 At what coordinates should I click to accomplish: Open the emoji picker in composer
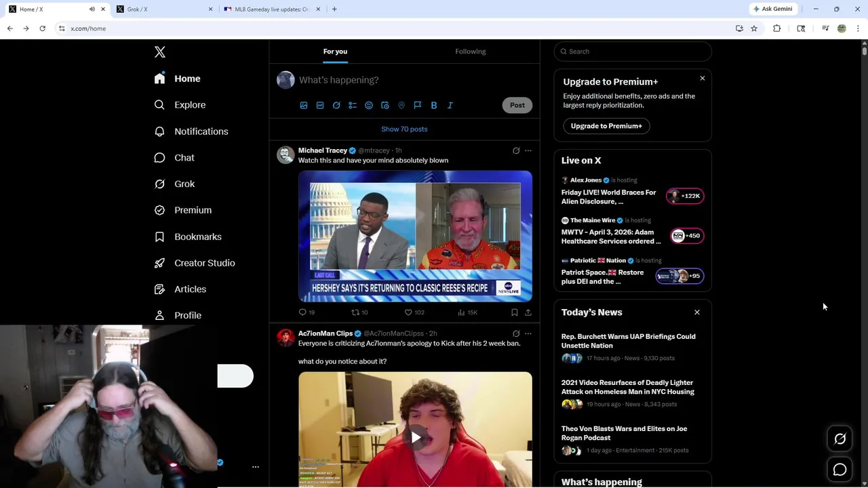click(x=369, y=105)
